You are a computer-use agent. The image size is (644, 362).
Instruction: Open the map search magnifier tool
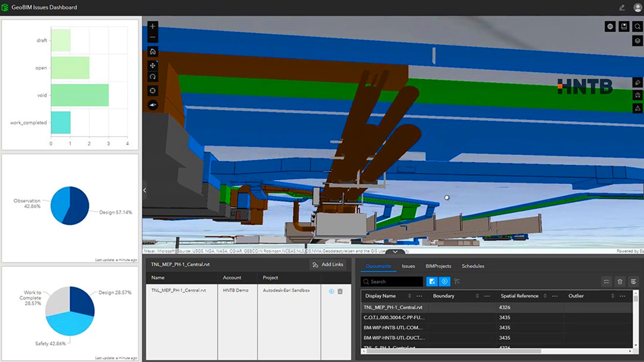[637, 27]
